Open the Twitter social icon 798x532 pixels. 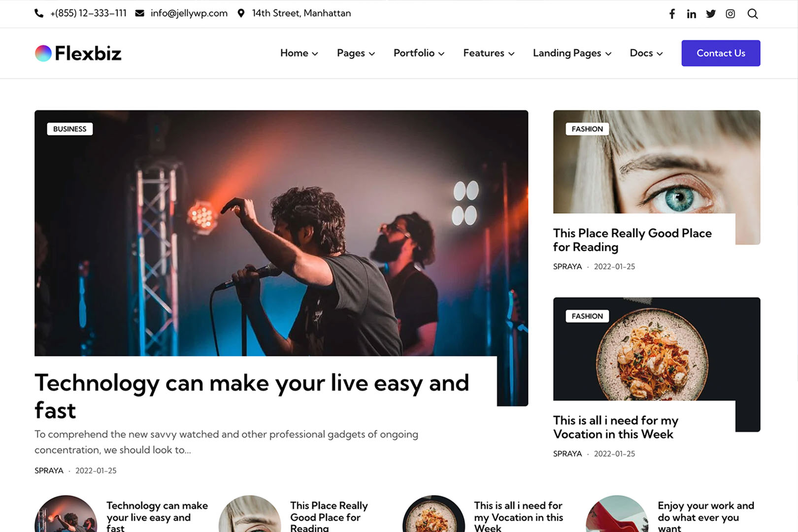[710, 14]
